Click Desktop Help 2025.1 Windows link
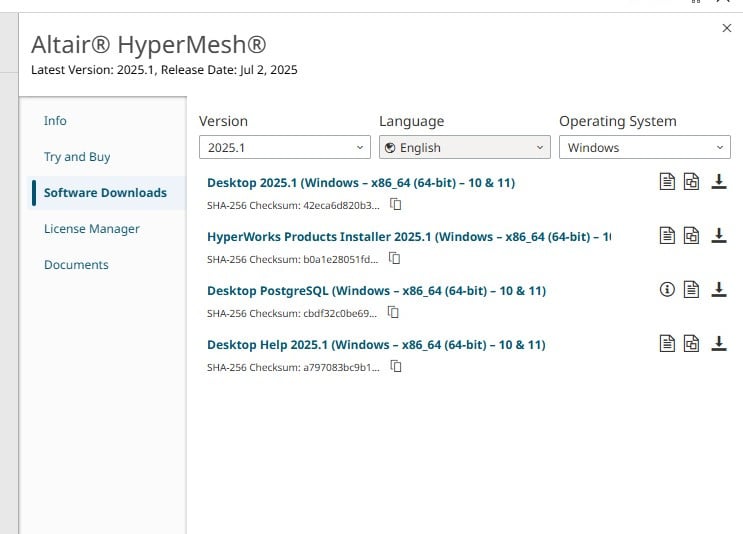Viewport: 743px width, 534px height. 376,345
